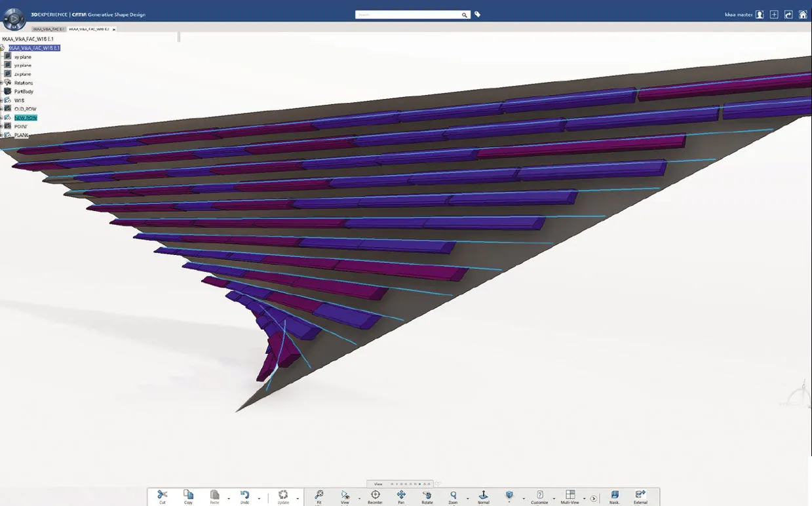Expand the NEW_ROW tree node
This screenshot has width=812, height=506.
point(2,118)
